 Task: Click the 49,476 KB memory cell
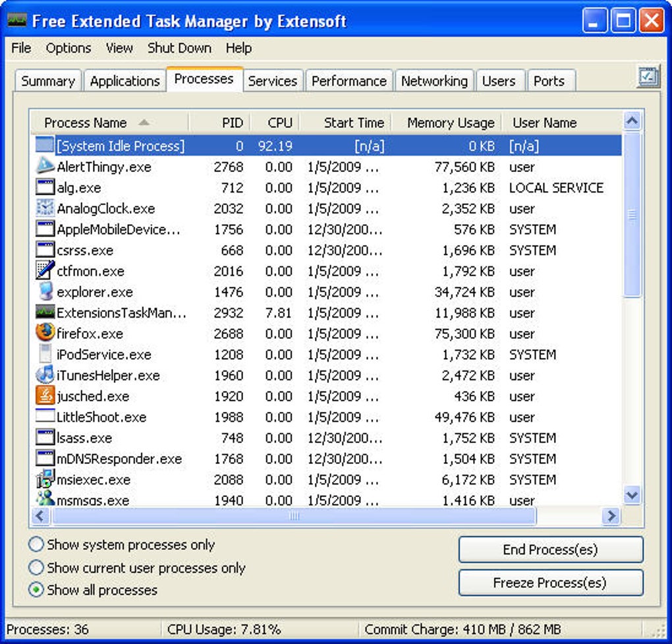[x=465, y=417]
